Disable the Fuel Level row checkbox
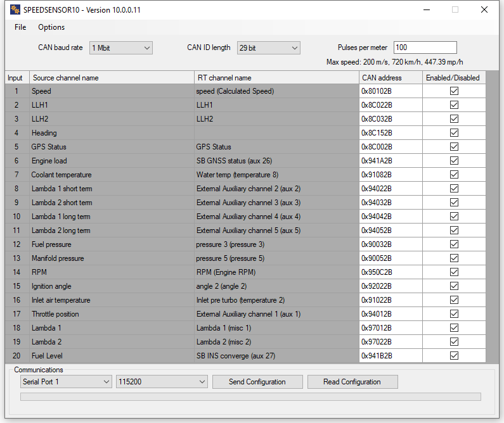 click(454, 356)
